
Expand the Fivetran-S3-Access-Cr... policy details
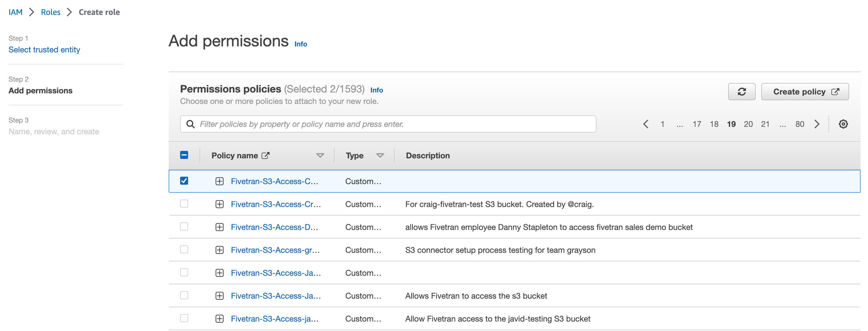click(x=219, y=204)
